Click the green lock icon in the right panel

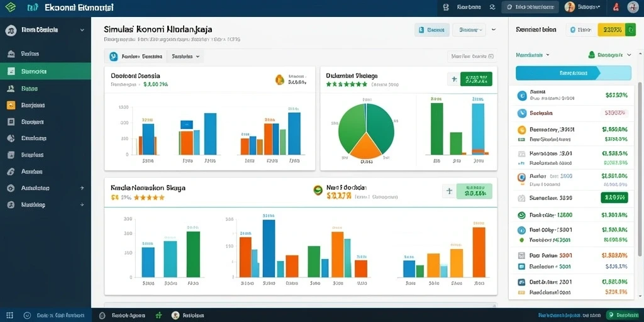pos(592,55)
